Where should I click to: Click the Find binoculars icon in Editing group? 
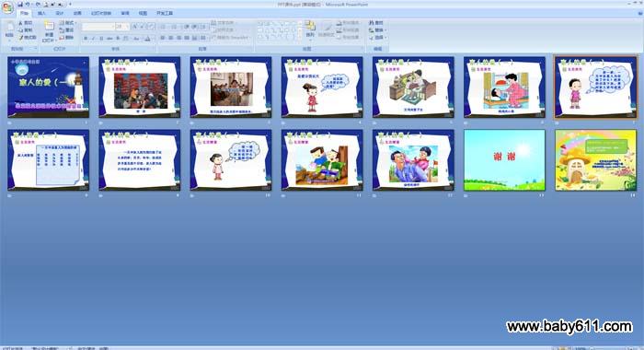pos(372,23)
